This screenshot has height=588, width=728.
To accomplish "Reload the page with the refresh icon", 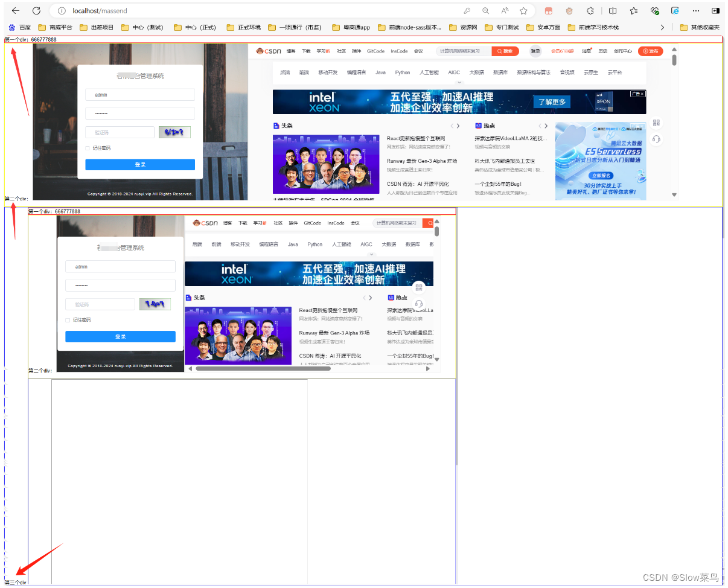I will [36, 11].
